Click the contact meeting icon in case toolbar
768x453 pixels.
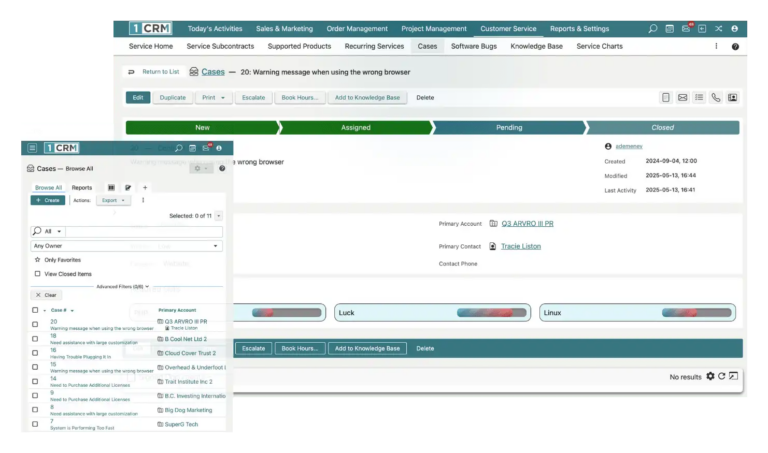click(732, 97)
